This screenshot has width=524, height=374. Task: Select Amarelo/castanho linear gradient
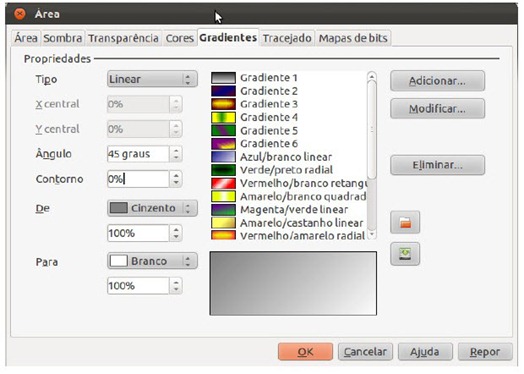[289, 223]
